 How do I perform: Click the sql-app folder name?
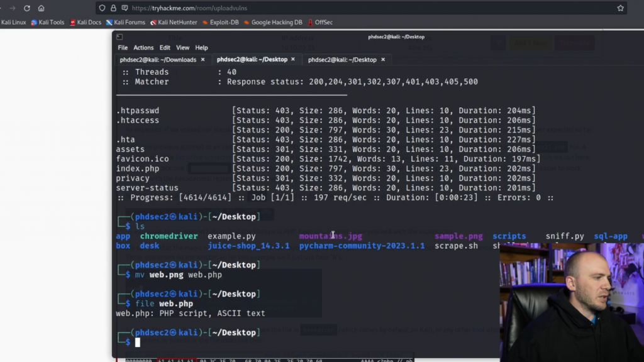tap(611, 236)
